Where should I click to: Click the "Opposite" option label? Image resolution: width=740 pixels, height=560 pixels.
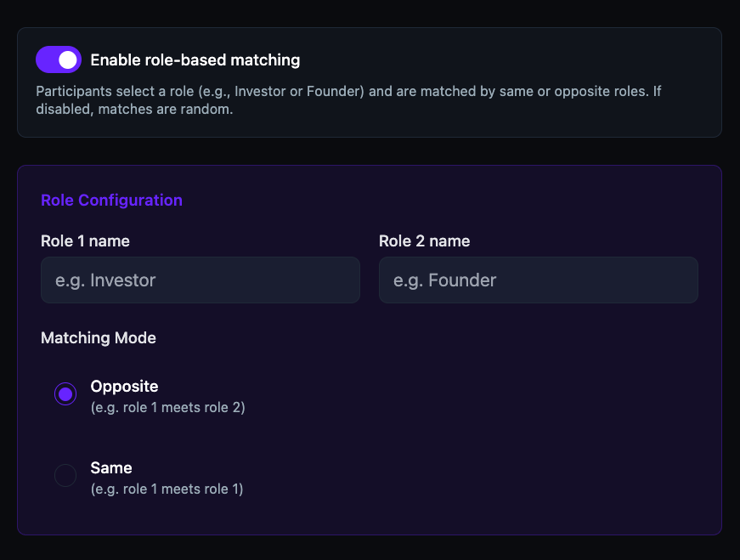click(x=125, y=387)
